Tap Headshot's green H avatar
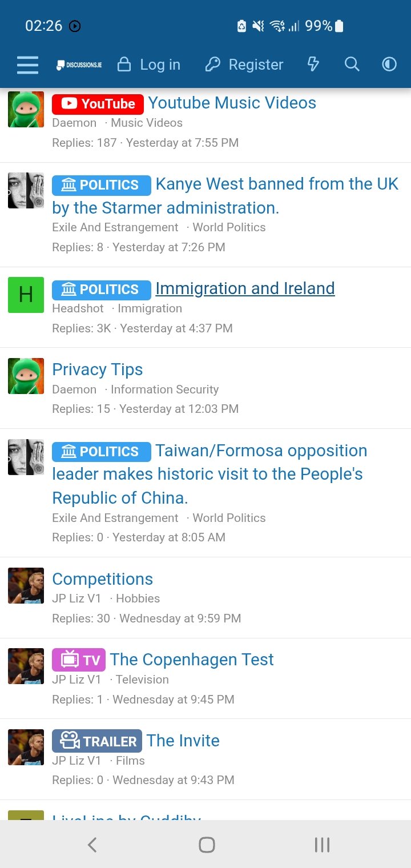Viewport: 411px width, 868px height. click(x=26, y=295)
